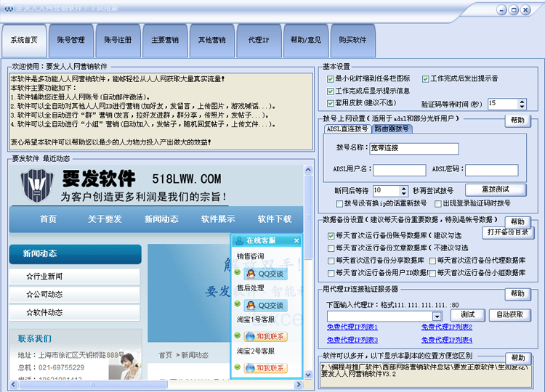
Task: Click the 验证码等待时间 spinner arrows
Action: point(522,104)
